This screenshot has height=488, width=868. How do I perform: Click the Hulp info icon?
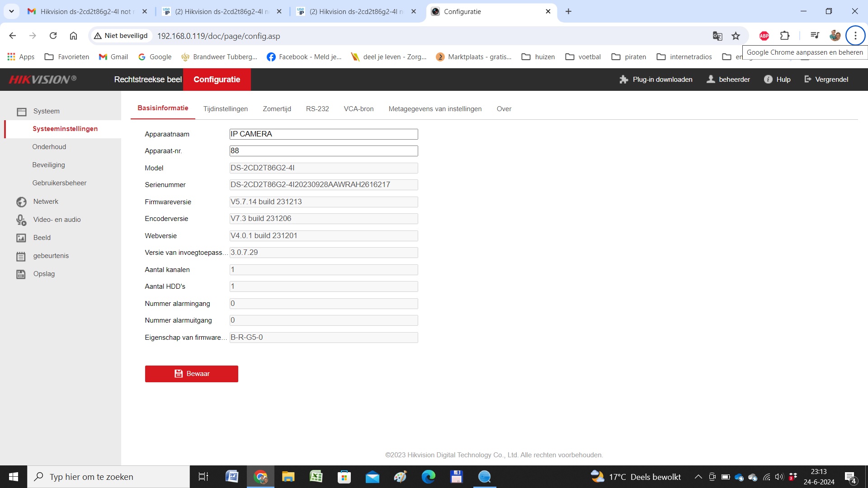[x=768, y=80]
